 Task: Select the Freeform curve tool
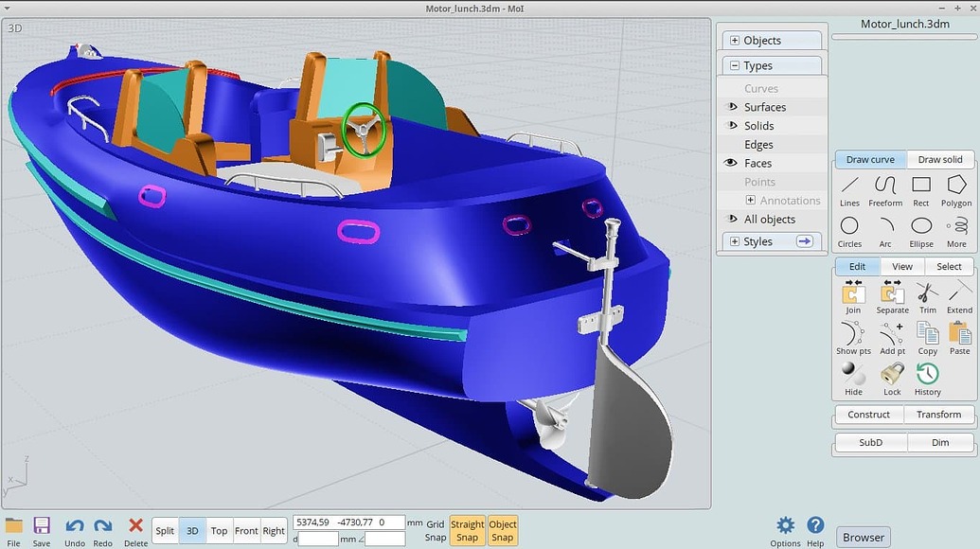[x=885, y=191]
